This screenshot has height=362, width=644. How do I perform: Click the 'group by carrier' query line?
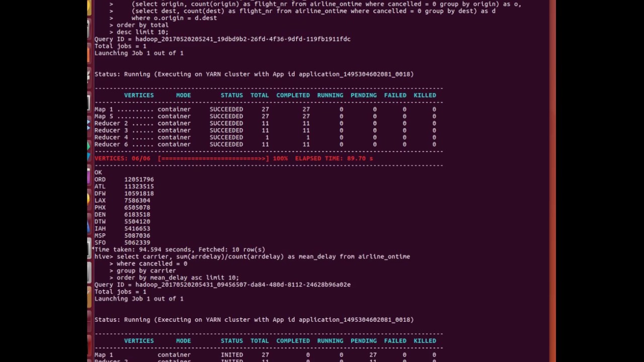(146, 270)
